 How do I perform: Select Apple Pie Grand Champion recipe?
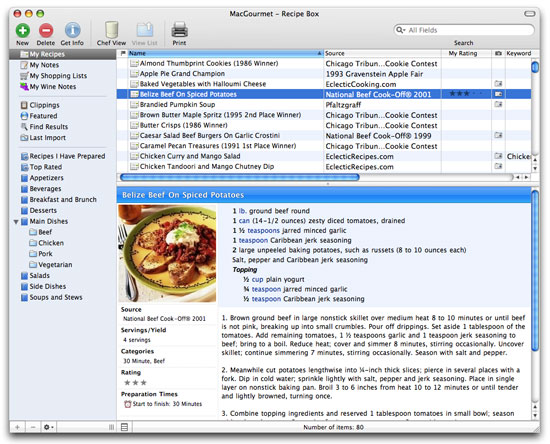pos(324,74)
